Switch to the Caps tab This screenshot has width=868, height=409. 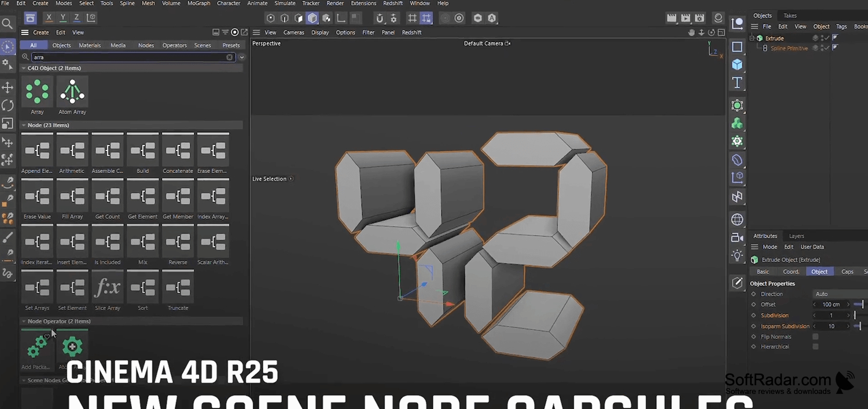pos(847,272)
